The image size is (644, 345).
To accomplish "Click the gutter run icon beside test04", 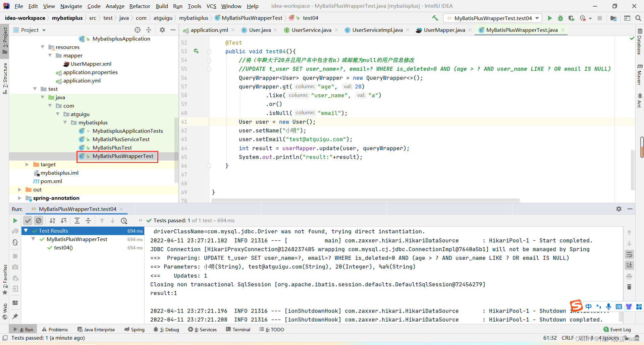I will pos(196,51).
